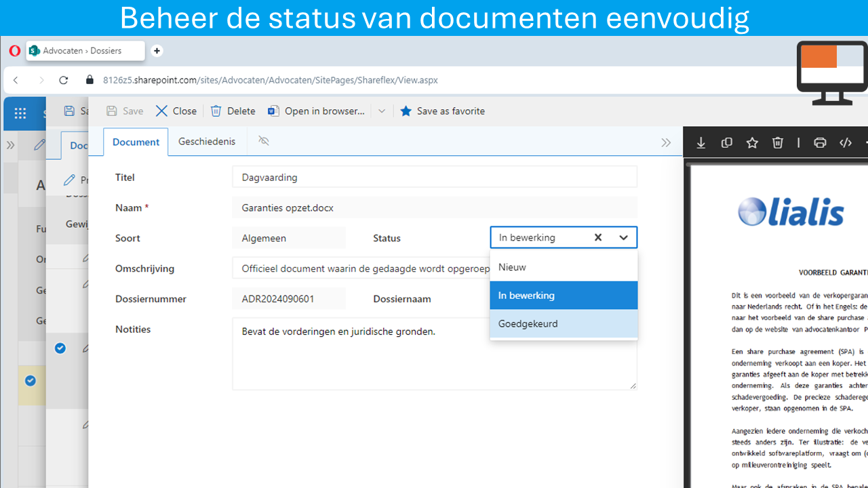This screenshot has height=488, width=868.
Task: Go back in the browser
Action: tap(16, 80)
